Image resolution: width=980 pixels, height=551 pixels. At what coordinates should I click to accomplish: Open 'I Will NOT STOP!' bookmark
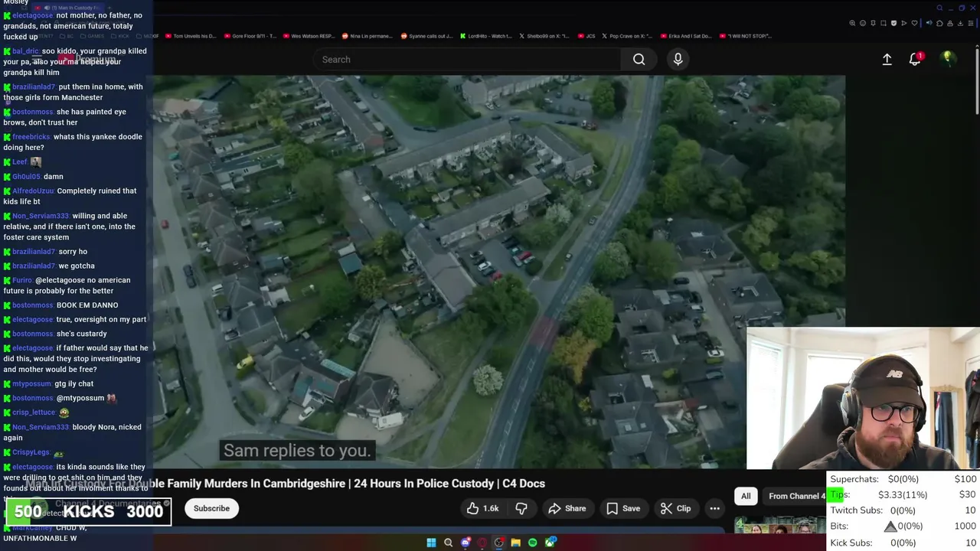746,36
